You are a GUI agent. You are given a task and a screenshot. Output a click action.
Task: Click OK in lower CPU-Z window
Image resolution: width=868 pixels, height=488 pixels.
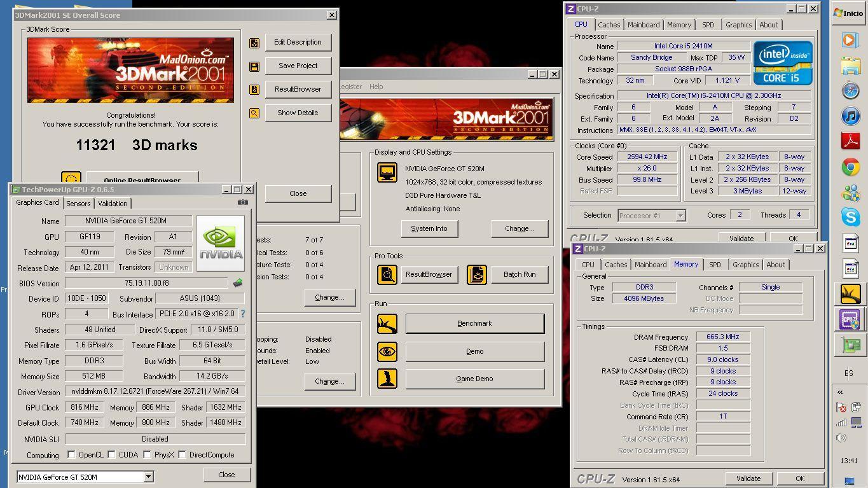(x=799, y=478)
